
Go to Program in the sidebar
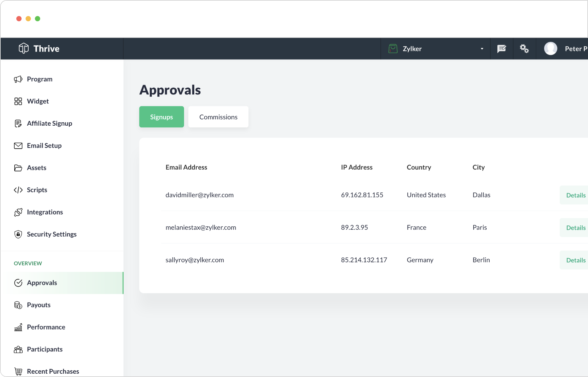pyautogui.click(x=40, y=79)
